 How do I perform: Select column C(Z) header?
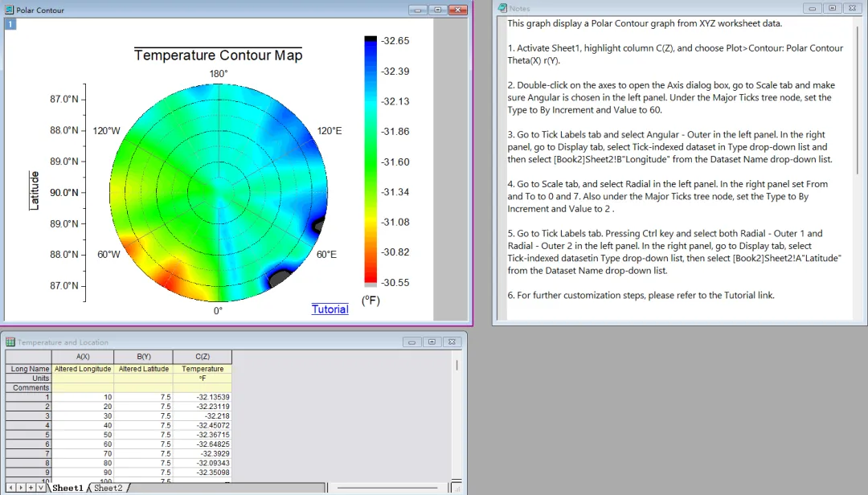[x=203, y=357]
